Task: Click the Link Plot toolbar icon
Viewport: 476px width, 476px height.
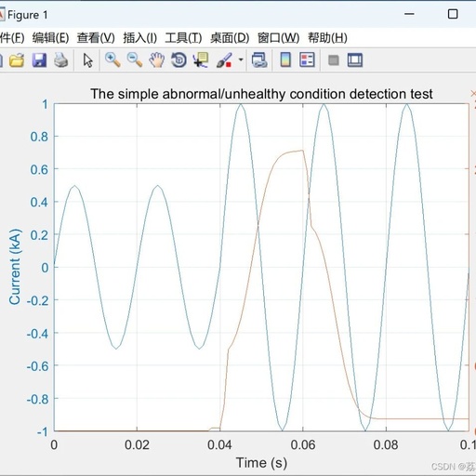Action: click(259, 59)
